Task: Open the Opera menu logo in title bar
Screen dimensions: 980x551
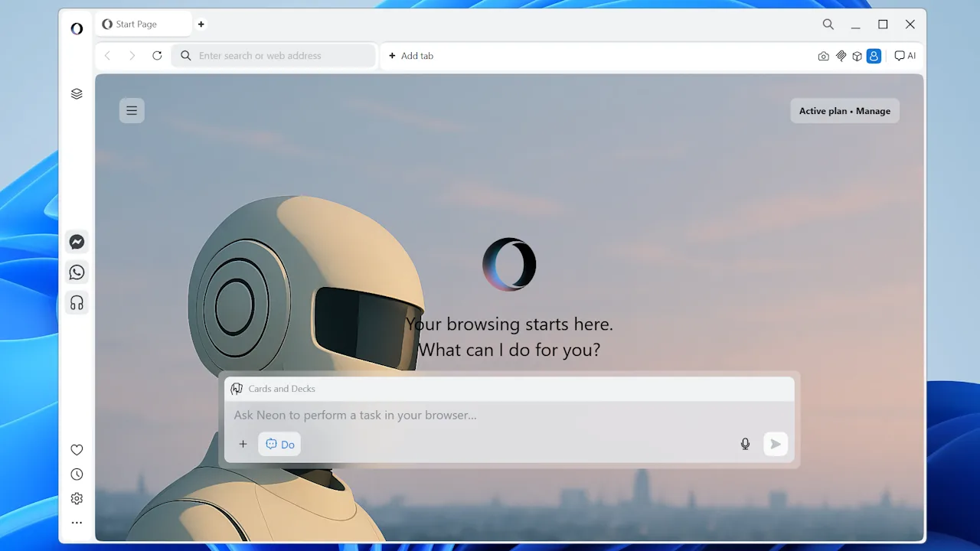Action: (x=77, y=29)
